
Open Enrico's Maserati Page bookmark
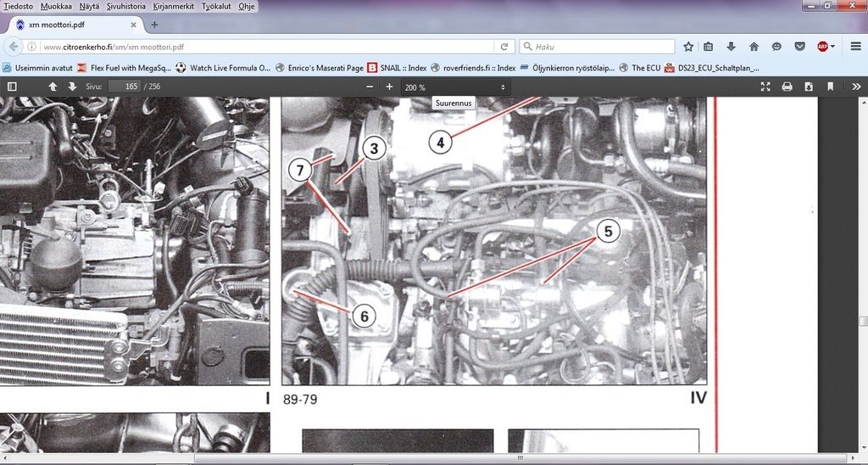[320, 68]
